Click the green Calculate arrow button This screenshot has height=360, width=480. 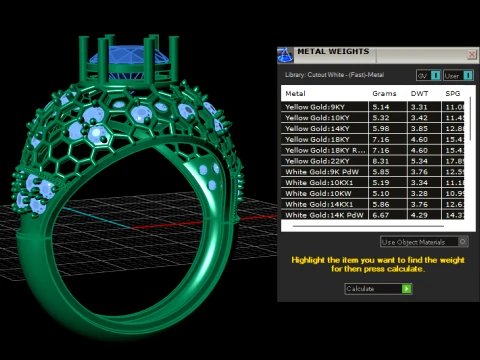(407, 289)
